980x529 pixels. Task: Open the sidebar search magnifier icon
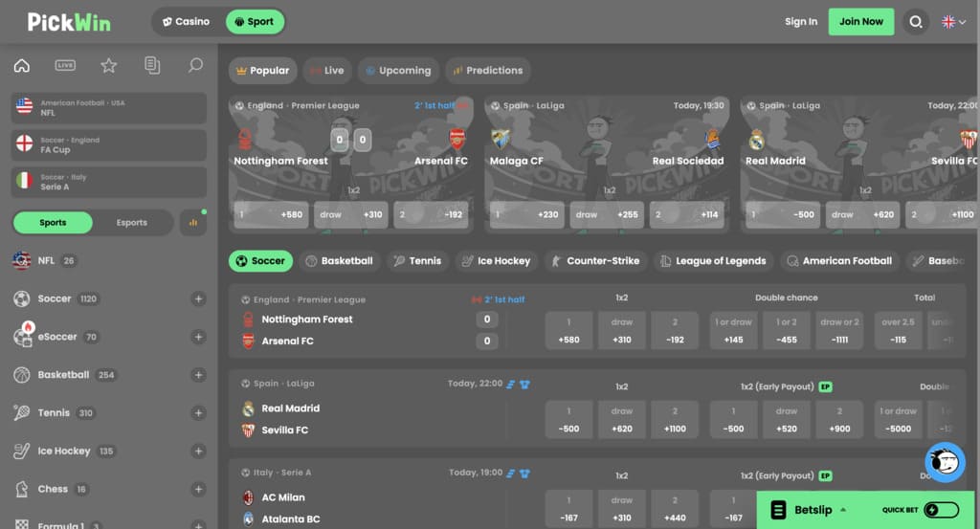195,65
